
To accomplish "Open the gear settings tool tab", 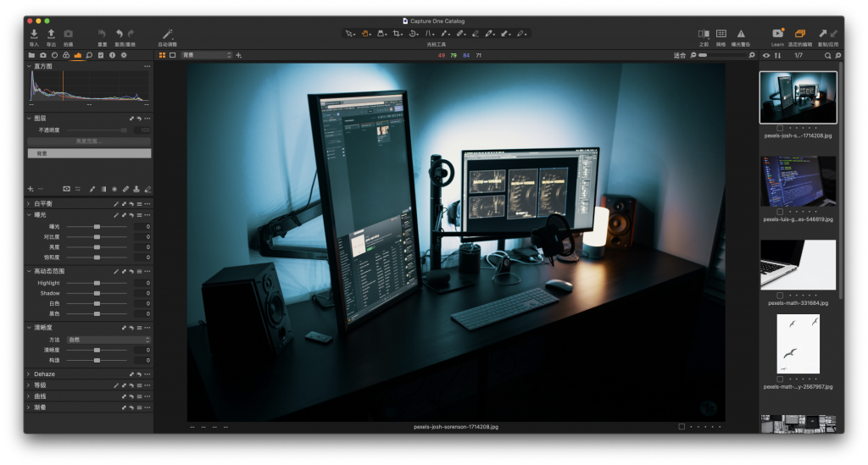I will click(x=124, y=55).
